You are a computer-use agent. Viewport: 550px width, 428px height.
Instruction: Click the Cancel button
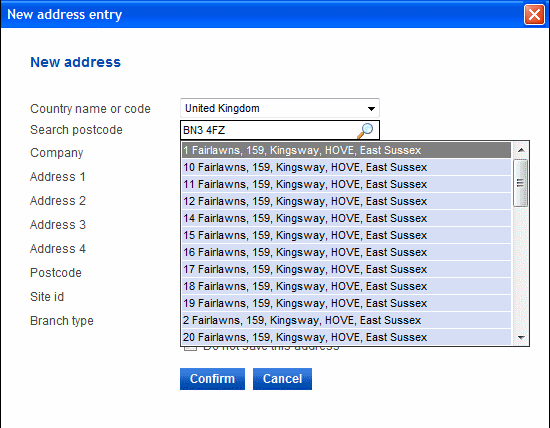[282, 379]
